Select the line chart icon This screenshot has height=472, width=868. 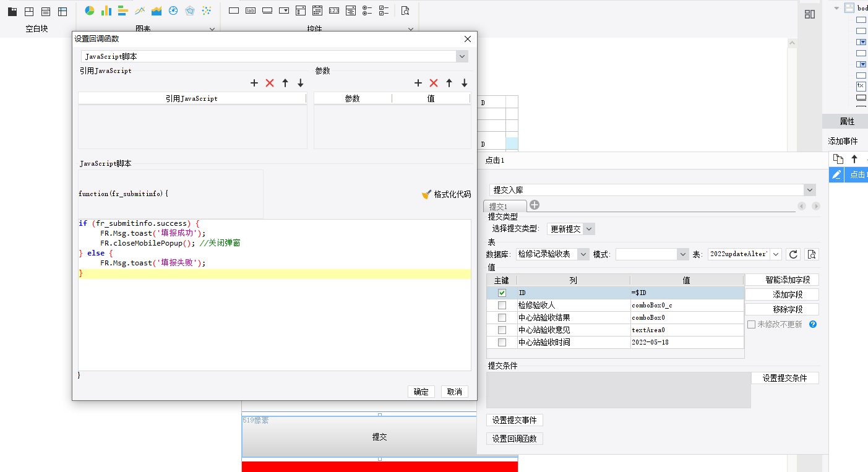pyautogui.click(x=140, y=11)
